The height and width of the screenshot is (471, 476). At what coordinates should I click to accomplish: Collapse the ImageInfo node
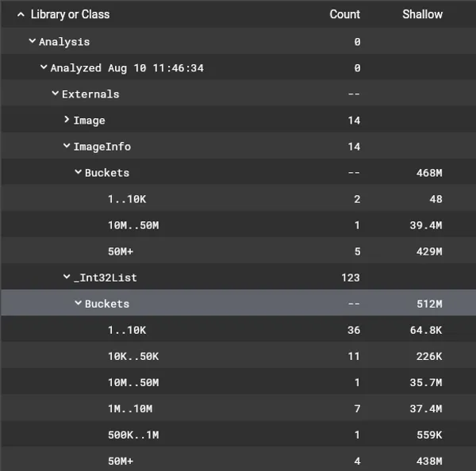(67, 147)
